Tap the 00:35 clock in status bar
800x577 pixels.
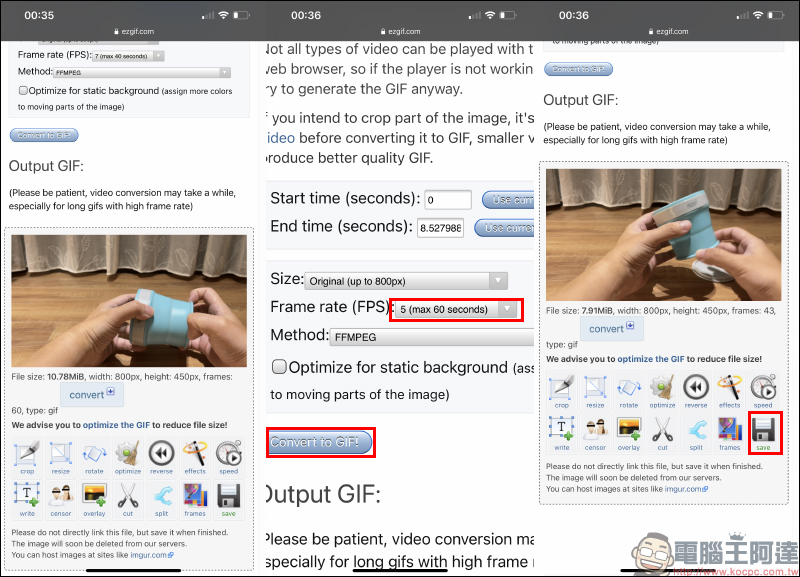click(39, 15)
